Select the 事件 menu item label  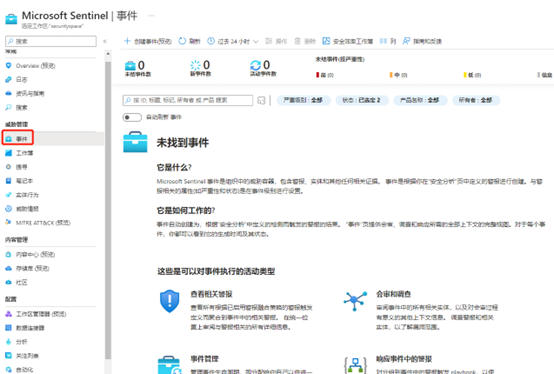click(22, 139)
